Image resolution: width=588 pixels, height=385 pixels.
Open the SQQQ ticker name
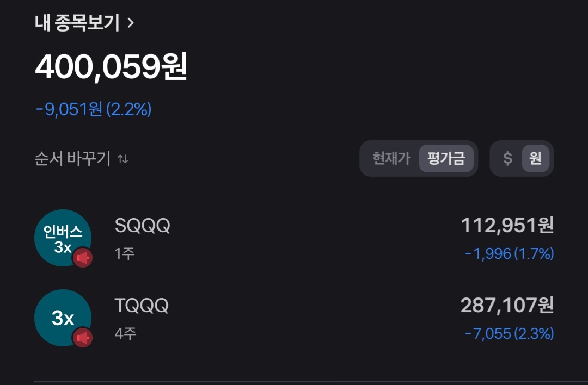143,226
